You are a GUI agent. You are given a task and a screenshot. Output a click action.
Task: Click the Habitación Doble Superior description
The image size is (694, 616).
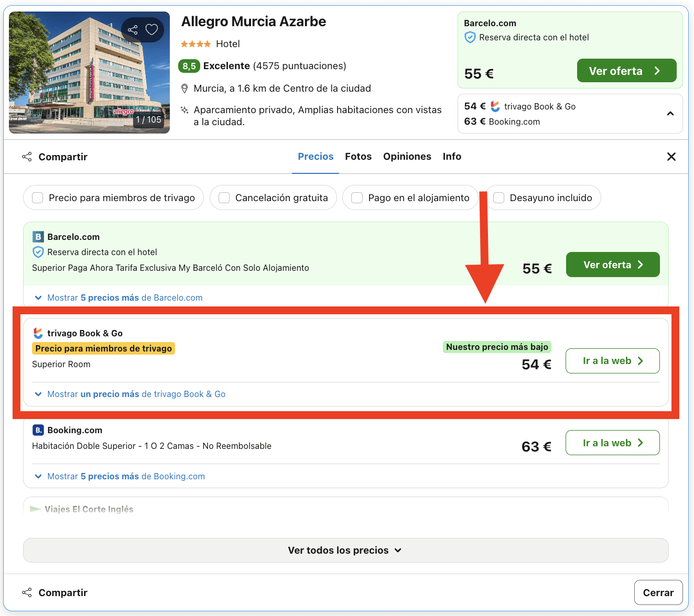[x=152, y=446]
